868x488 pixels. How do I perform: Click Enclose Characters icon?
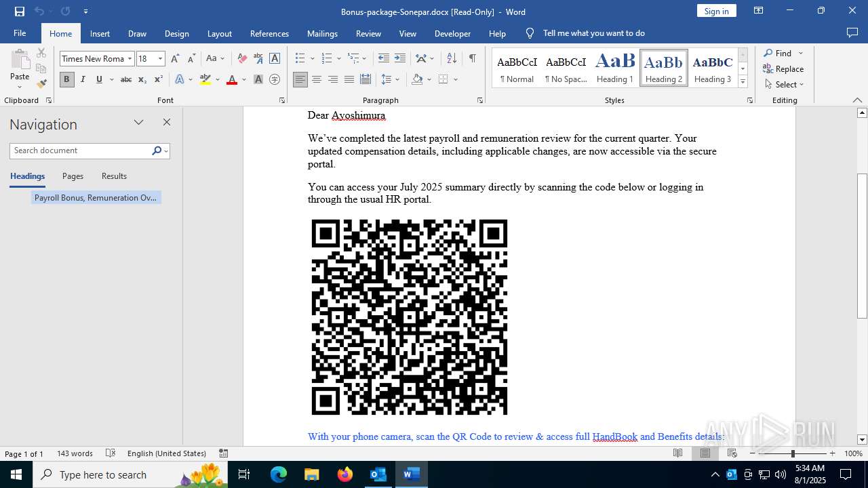click(275, 79)
